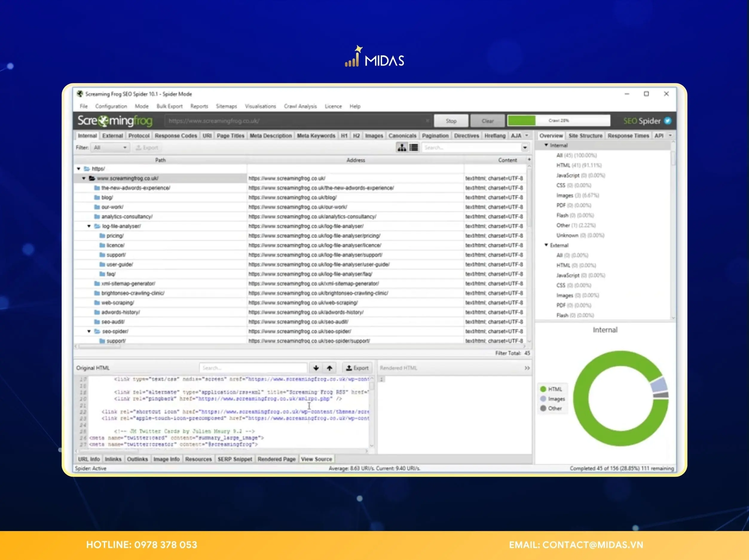
Task: Click Screaming Frog logo in header
Action: (x=115, y=121)
